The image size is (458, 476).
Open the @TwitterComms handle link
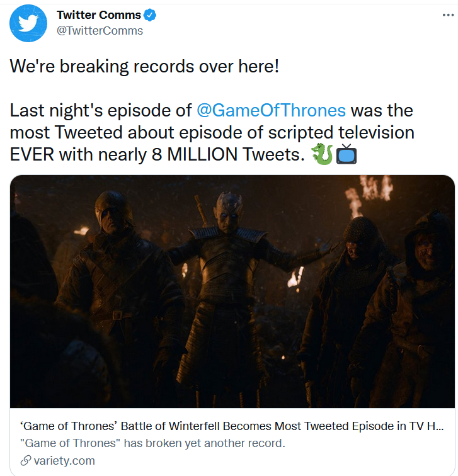coord(100,30)
